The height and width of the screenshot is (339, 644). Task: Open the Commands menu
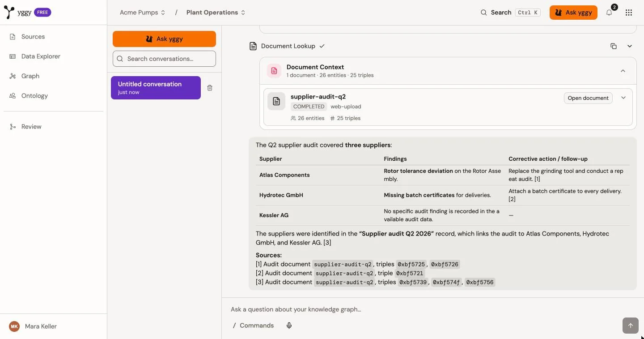tap(253, 326)
